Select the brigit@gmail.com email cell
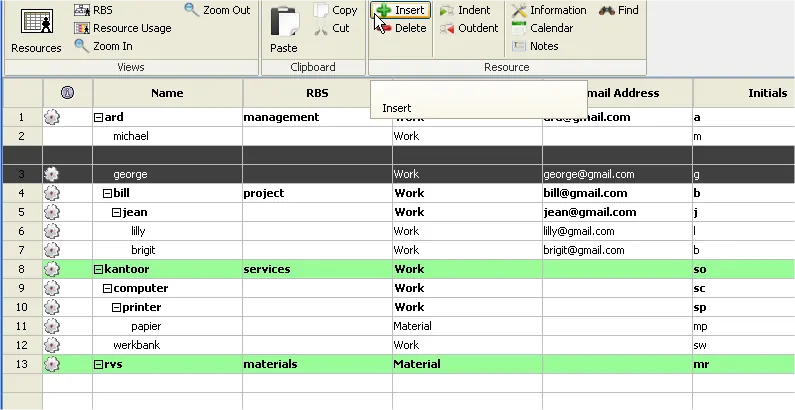Image resolution: width=795 pixels, height=410 pixels. click(x=618, y=250)
